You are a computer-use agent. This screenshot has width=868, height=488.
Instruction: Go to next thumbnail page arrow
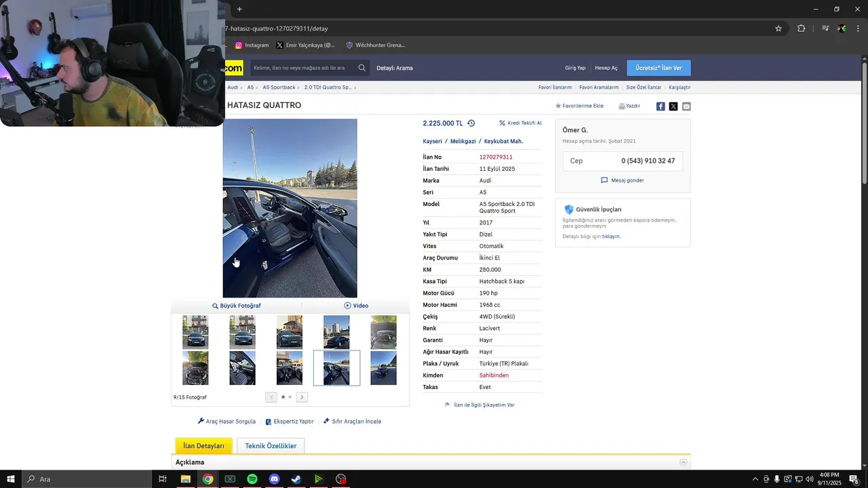click(302, 397)
